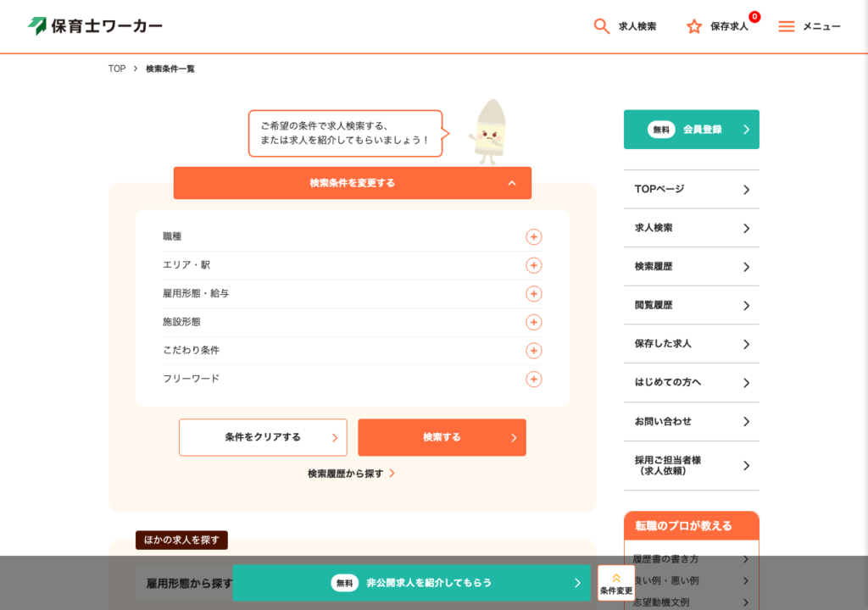This screenshot has height=610, width=868.
Task: Expand 施設形態 with its plus icon
Action: 534,322
